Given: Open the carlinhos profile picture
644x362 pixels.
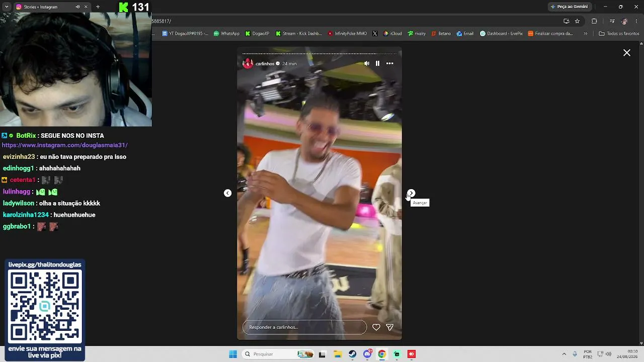Looking at the screenshot, I should pyautogui.click(x=248, y=63).
